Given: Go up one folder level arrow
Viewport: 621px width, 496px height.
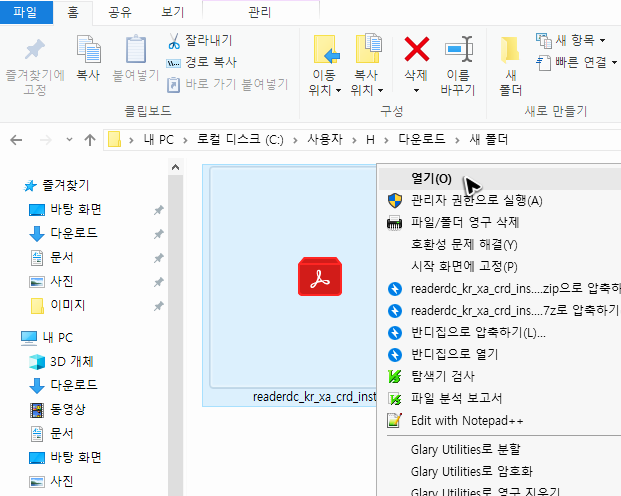Looking at the screenshot, I should tap(90, 140).
